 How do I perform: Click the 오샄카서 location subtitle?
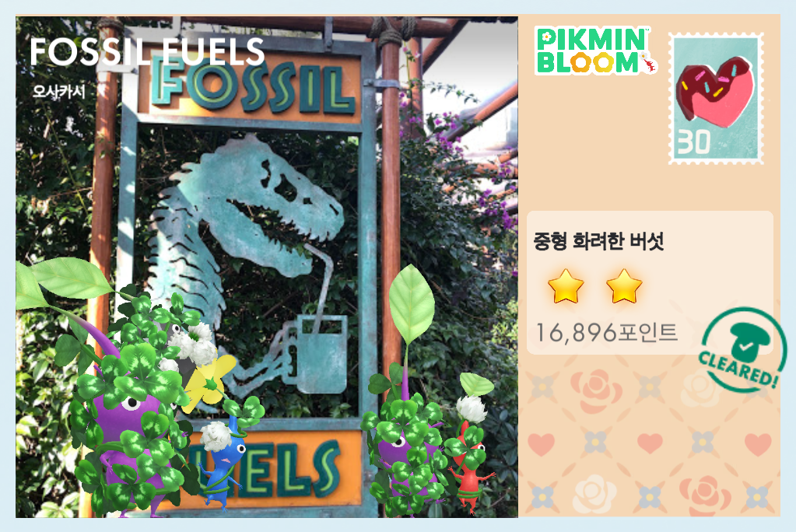pos(59,91)
